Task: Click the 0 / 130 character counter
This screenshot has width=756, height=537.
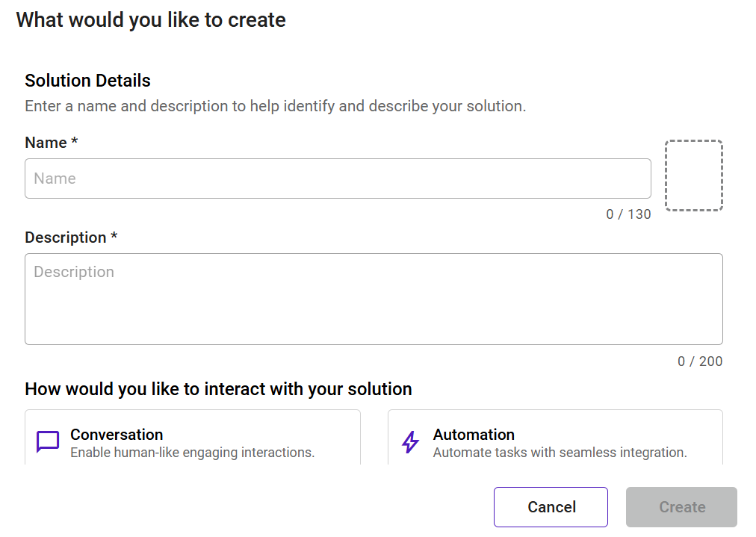Action: 628,214
